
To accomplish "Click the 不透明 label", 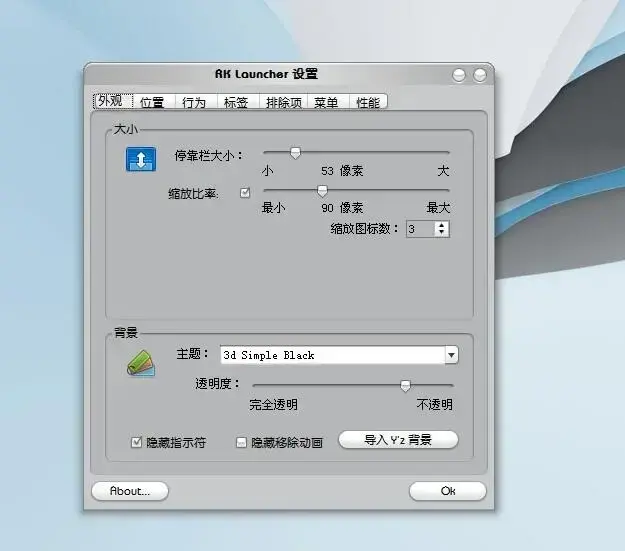I will [434, 405].
